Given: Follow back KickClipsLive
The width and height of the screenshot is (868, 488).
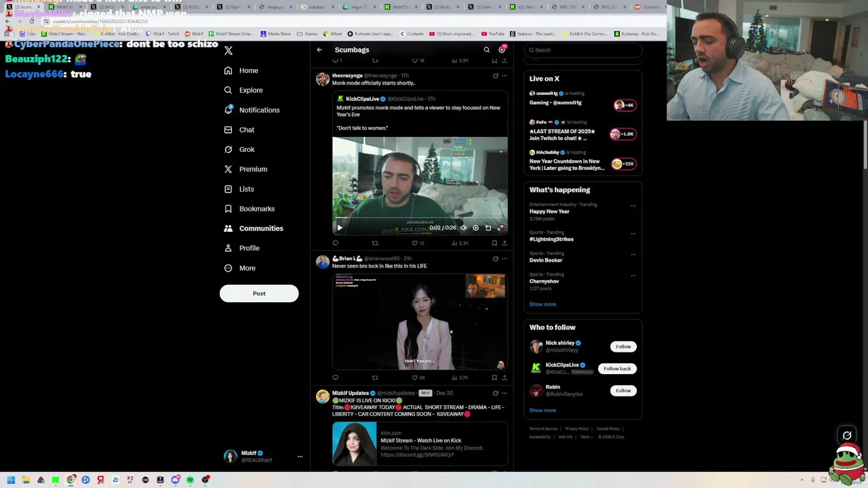Looking at the screenshot, I should coord(617,369).
